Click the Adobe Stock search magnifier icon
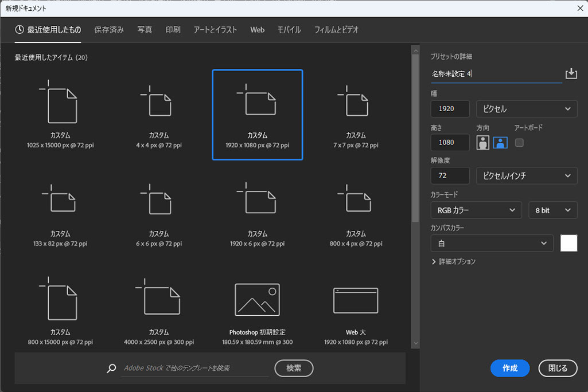The width and height of the screenshot is (588, 392). click(111, 368)
